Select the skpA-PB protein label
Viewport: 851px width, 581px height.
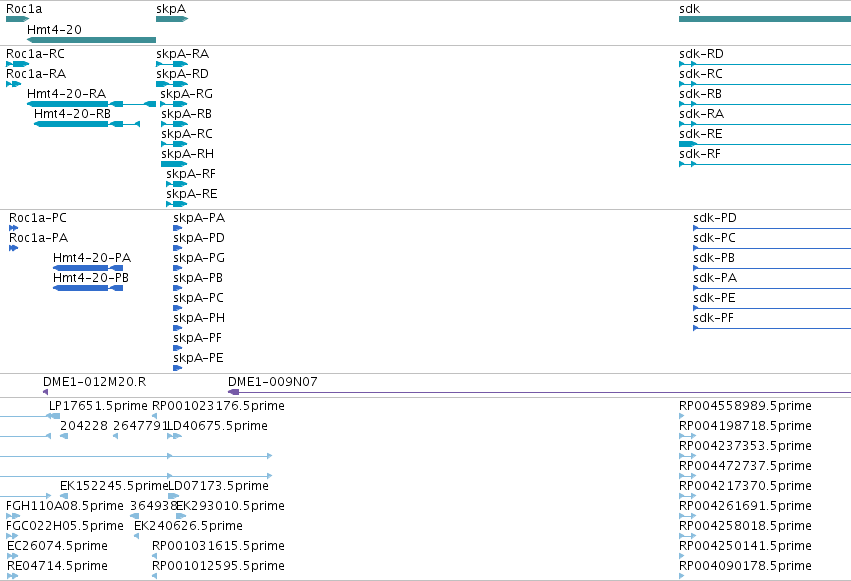point(198,278)
